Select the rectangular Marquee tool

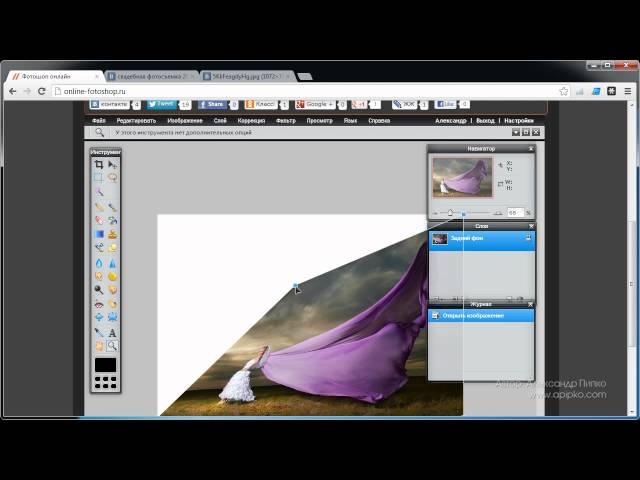pos(99,177)
